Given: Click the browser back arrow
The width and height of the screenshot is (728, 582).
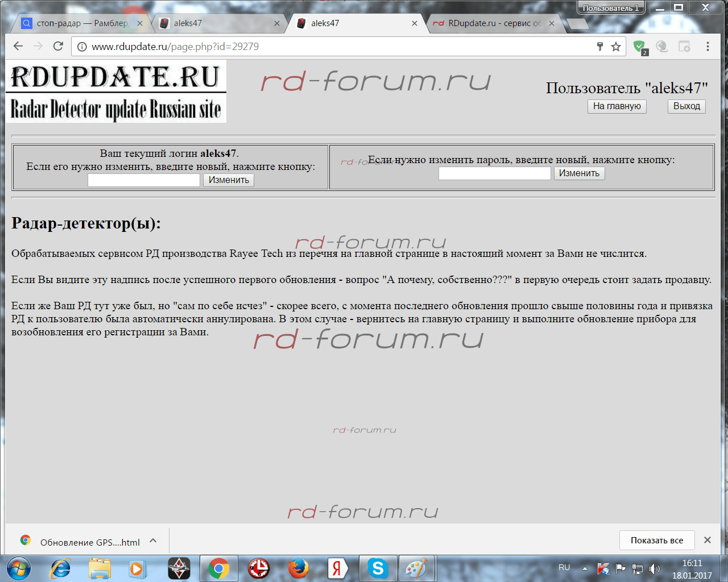Looking at the screenshot, I should click(18, 47).
